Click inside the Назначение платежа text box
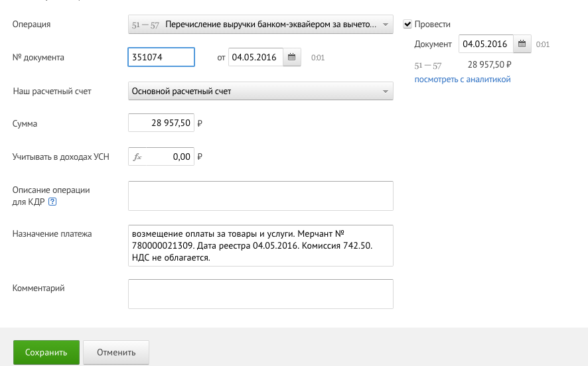Screen dimensions: 588x366 pos(260,245)
